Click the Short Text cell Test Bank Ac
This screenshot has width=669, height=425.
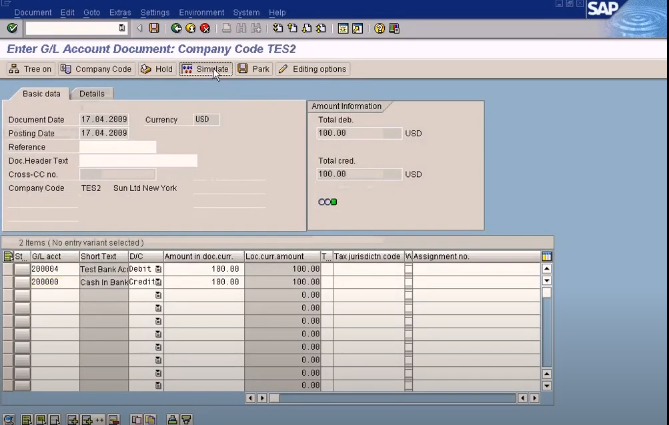(x=104, y=269)
